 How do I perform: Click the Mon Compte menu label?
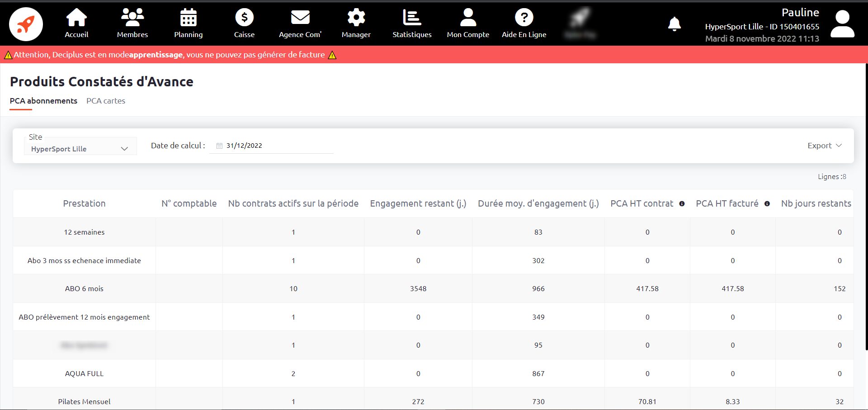[468, 34]
